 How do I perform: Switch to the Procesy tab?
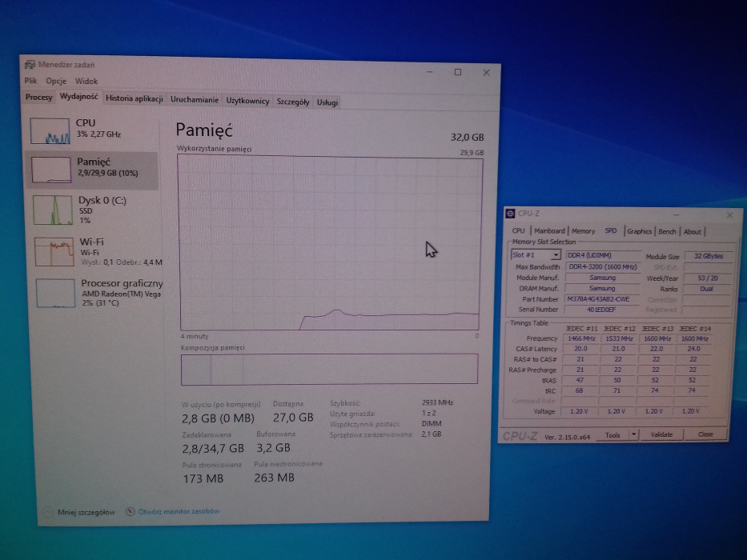tap(38, 97)
